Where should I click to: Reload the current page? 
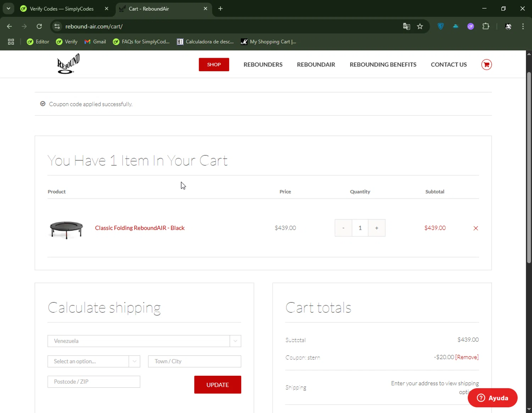coord(39,26)
